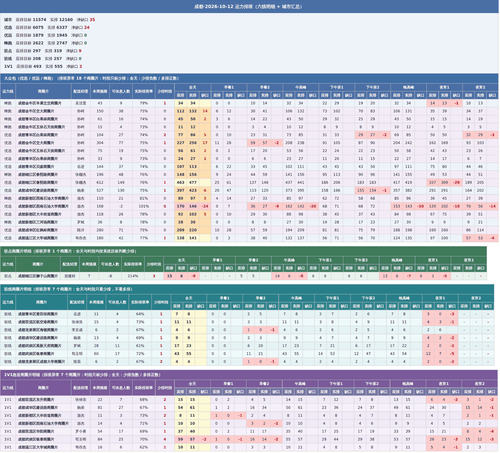Screen dimensions: 500x453
Task: Select the summary value 11574
Action: (x=39, y=20)
